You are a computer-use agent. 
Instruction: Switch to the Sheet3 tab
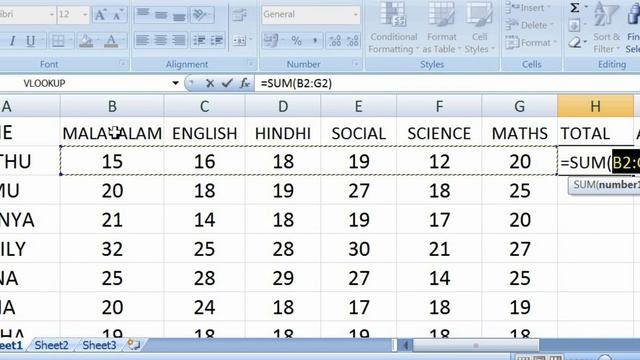[99, 345]
